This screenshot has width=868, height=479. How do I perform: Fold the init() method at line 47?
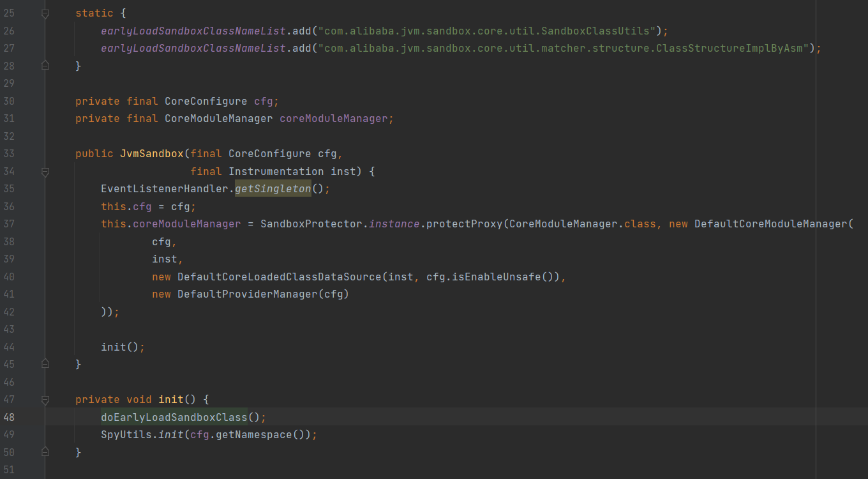tap(45, 400)
